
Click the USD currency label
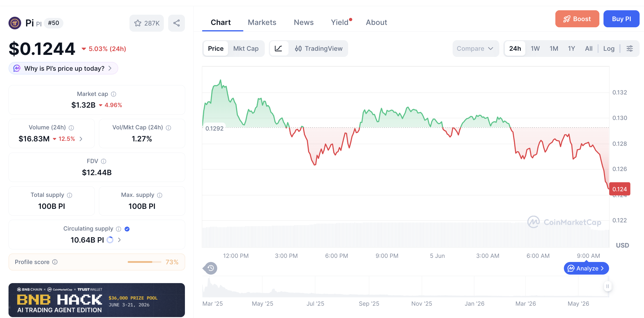(x=623, y=245)
